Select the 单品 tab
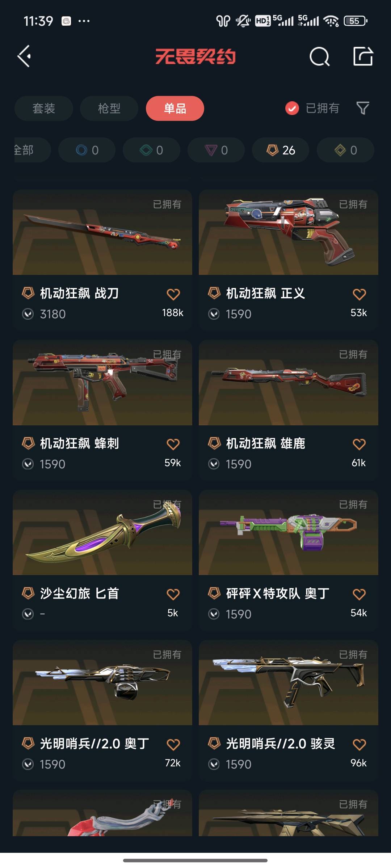Viewport: 391px width, 868px height. (175, 108)
